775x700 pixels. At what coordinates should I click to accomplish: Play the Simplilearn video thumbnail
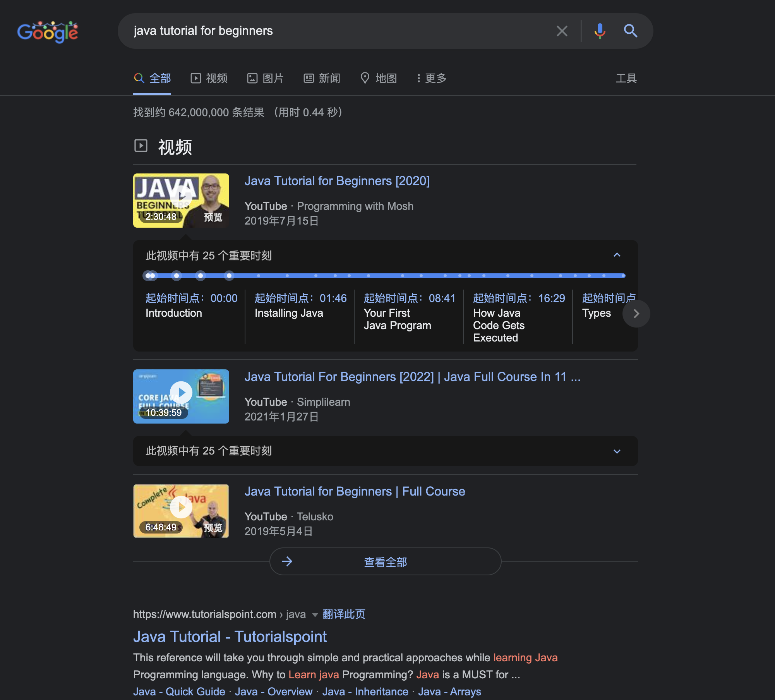point(181,396)
